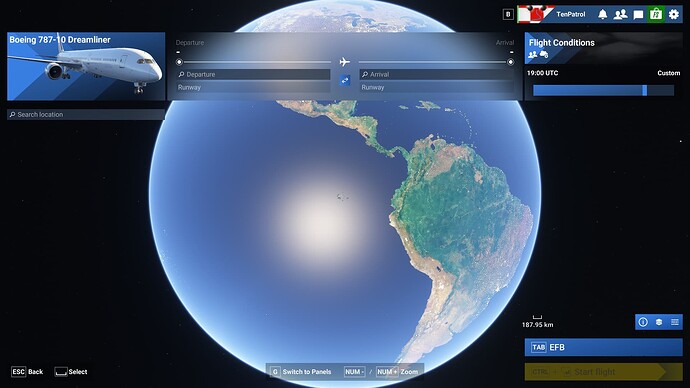Viewport: 690px width, 388px height.
Task: Adjust the 19:00 UTC time slider
Action: 603,90
